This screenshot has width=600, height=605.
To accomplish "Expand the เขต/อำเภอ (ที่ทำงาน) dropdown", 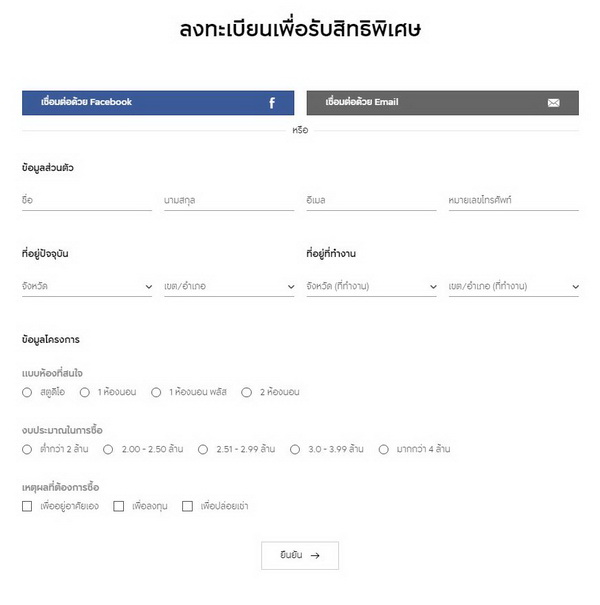I will (x=514, y=287).
